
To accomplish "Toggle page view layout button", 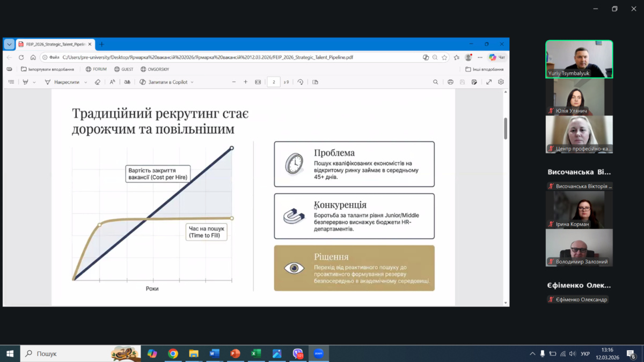I will point(315,82).
